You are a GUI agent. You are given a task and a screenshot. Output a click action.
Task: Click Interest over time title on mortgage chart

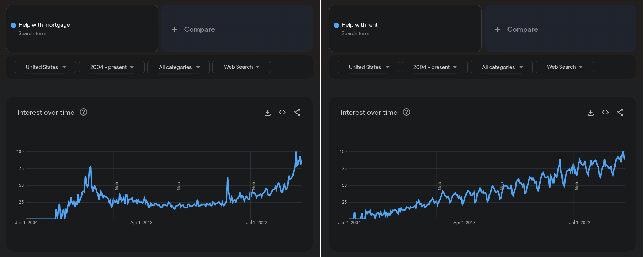pos(46,113)
